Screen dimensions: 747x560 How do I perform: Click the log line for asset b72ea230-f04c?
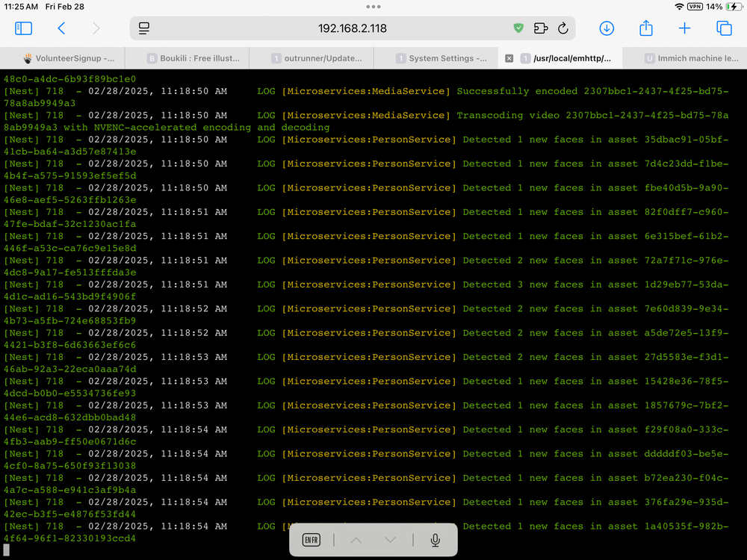[x=366, y=484]
